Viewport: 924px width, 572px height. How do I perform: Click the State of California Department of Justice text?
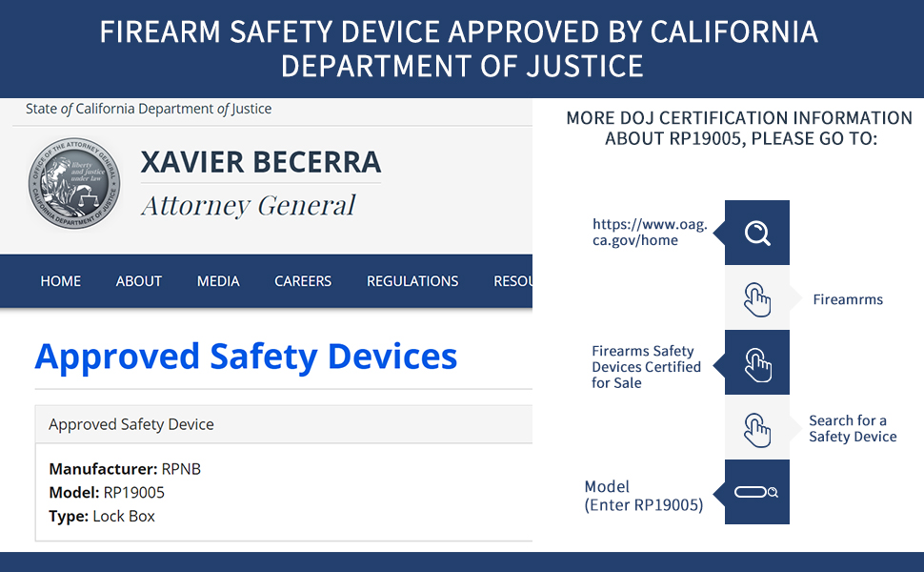[149, 109]
